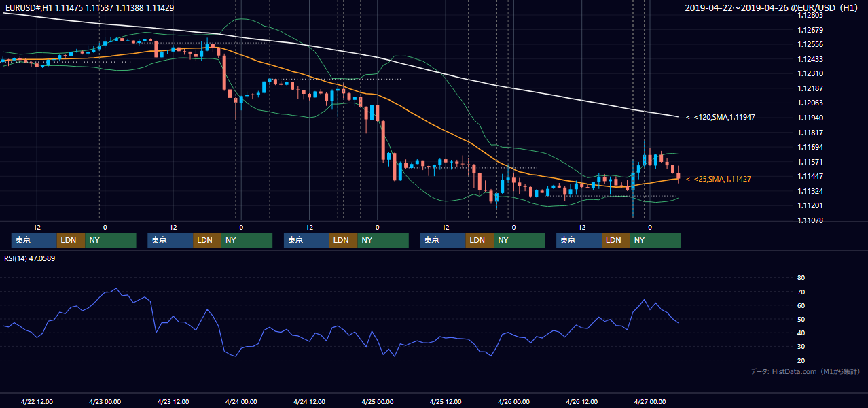Click the 4/23 12:00 date label
The width and height of the screenshot is (868, 408).
173,402
